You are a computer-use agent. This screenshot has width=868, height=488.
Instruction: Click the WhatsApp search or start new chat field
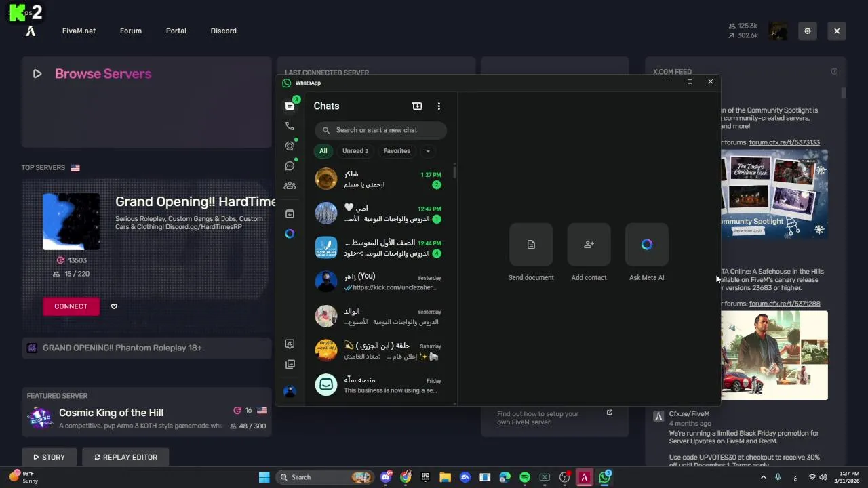(x=380, y=130)
